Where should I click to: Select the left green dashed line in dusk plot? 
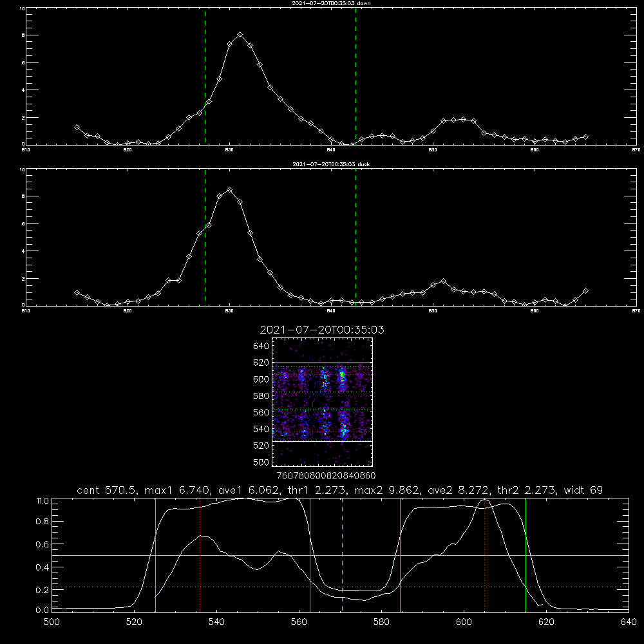tap(205, 238)
